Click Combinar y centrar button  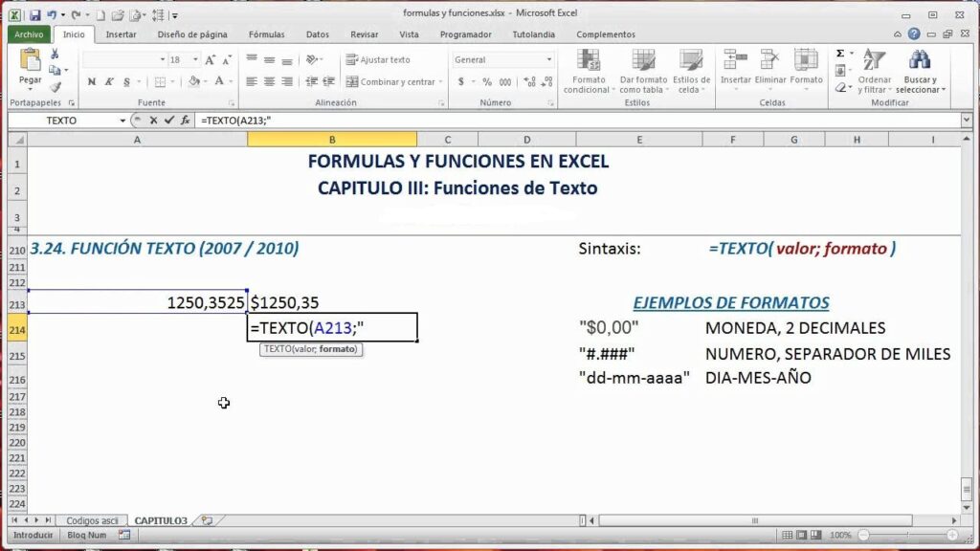pos(393,82)
